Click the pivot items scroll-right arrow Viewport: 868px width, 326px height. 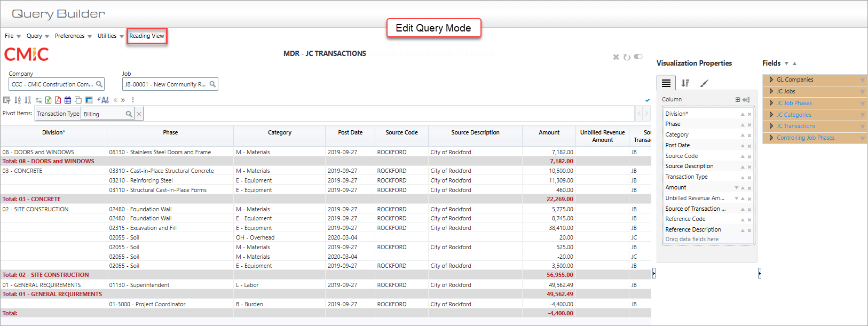coord(646,114)
